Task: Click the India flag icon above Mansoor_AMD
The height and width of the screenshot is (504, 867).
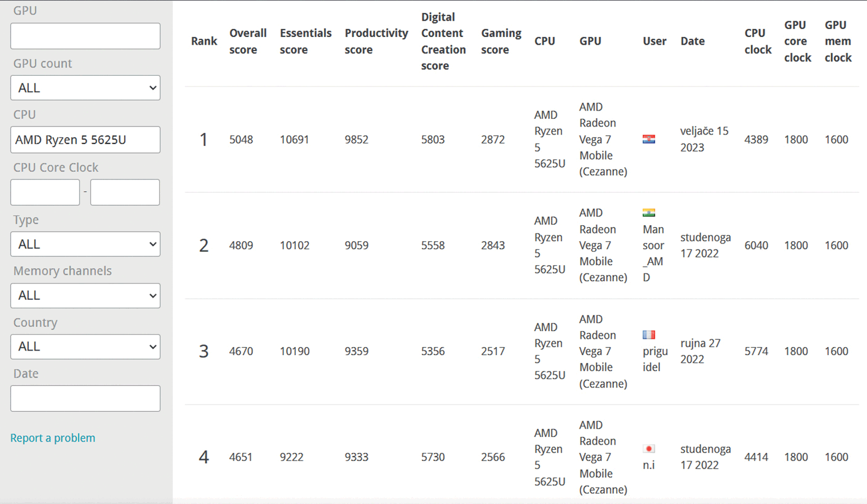Action: [x=648, y=213]
